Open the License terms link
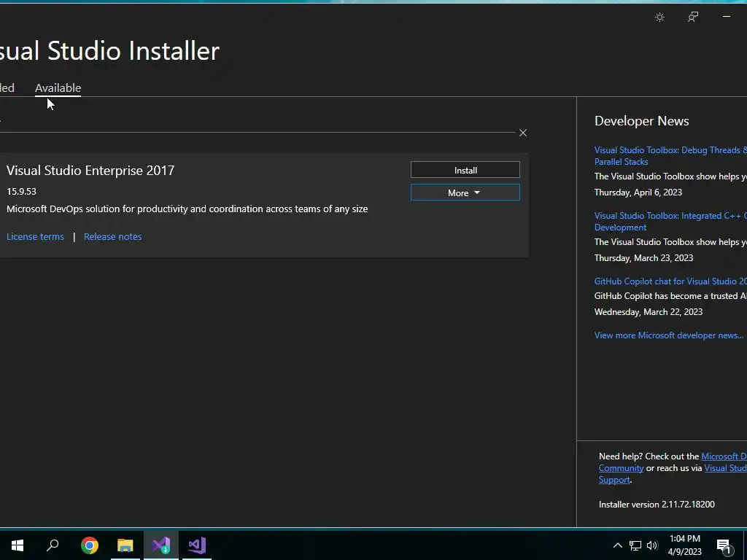The width and height of the screenshot is (747, 560). click(x=35, y=237)
